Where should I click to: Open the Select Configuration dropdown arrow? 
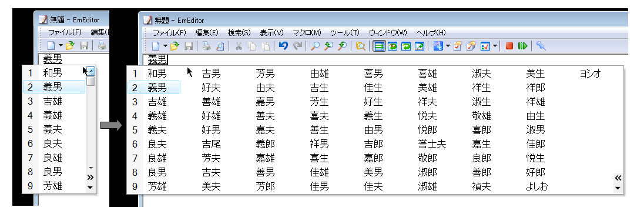448,46
